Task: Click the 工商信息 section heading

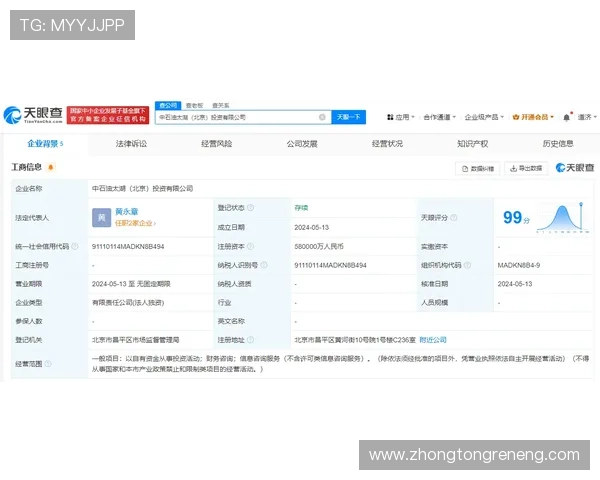Action: pos(26,167)
